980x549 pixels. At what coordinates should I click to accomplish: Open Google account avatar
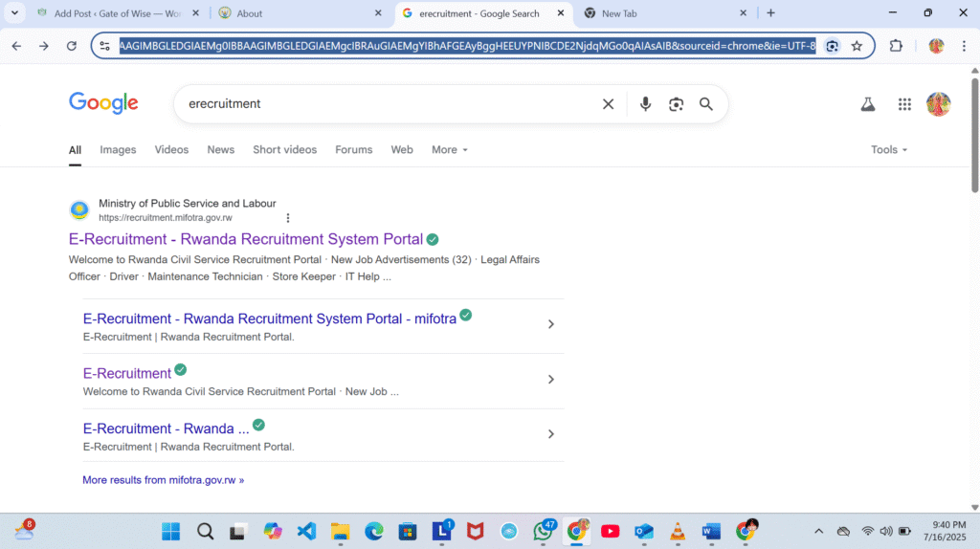[x=938, y=104]
